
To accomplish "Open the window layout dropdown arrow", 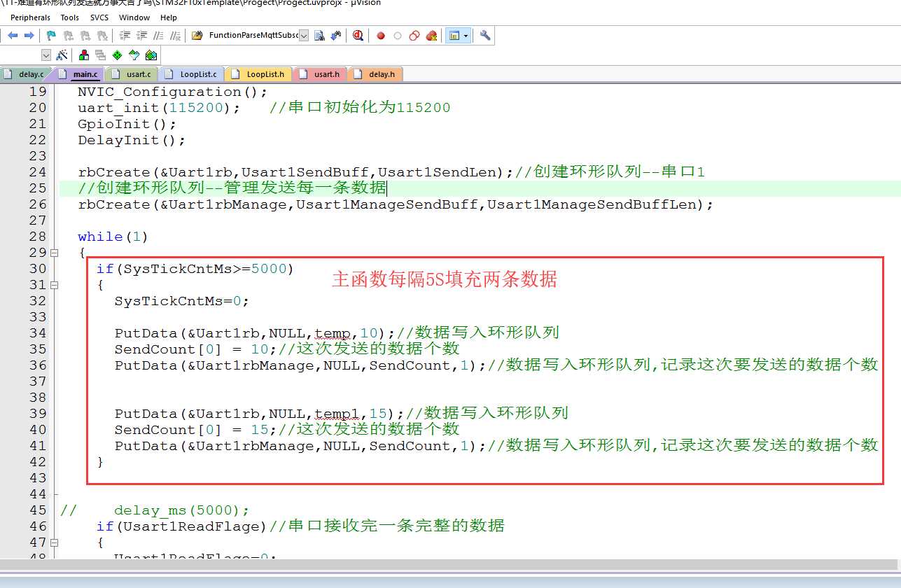I will point(466,36).
